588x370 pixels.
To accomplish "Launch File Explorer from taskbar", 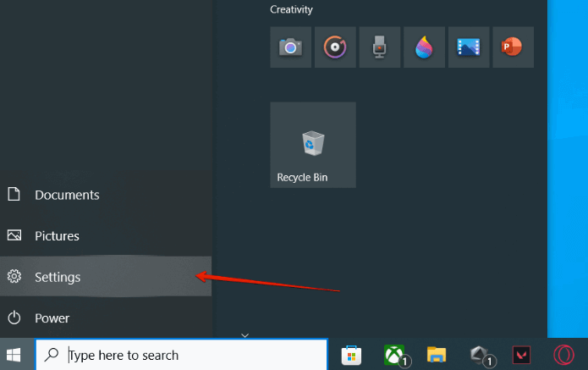I will tap(437, 355).
